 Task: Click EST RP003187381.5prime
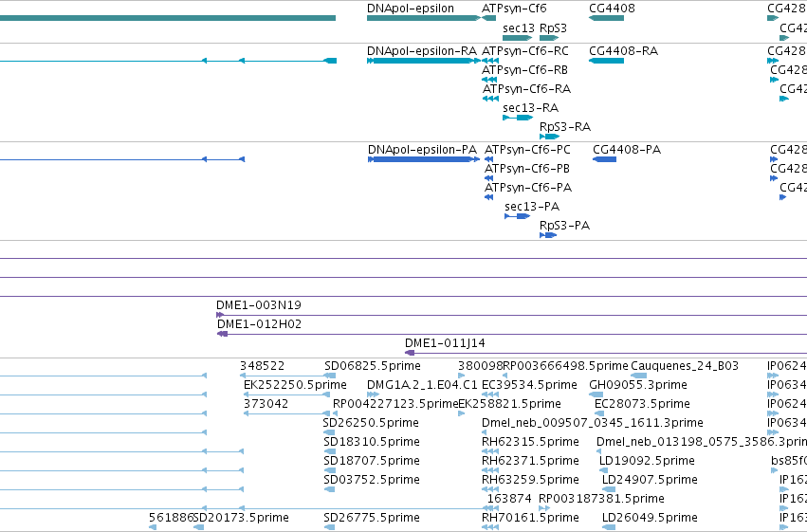coord(601,500)
